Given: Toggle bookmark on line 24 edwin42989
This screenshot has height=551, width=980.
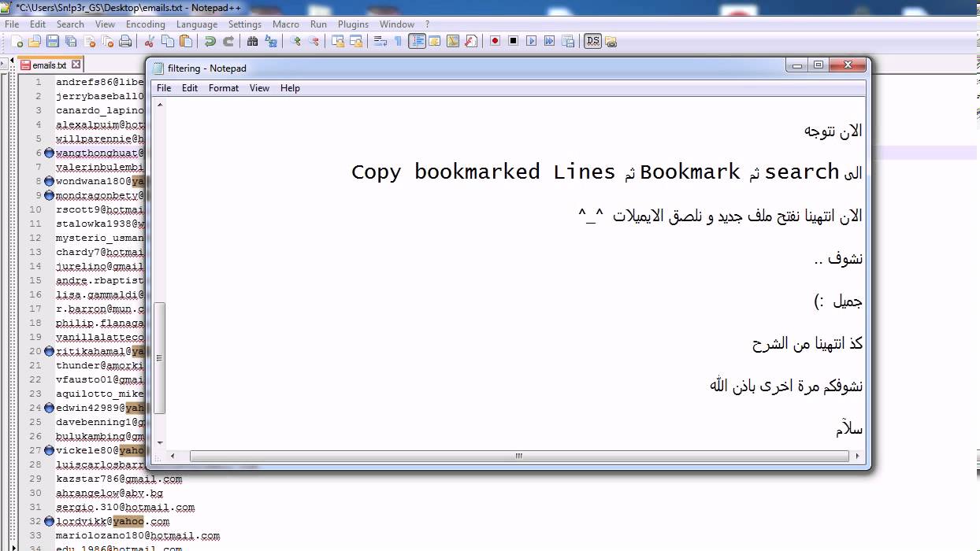Looking at the screenshot, I should pos(49,408).
